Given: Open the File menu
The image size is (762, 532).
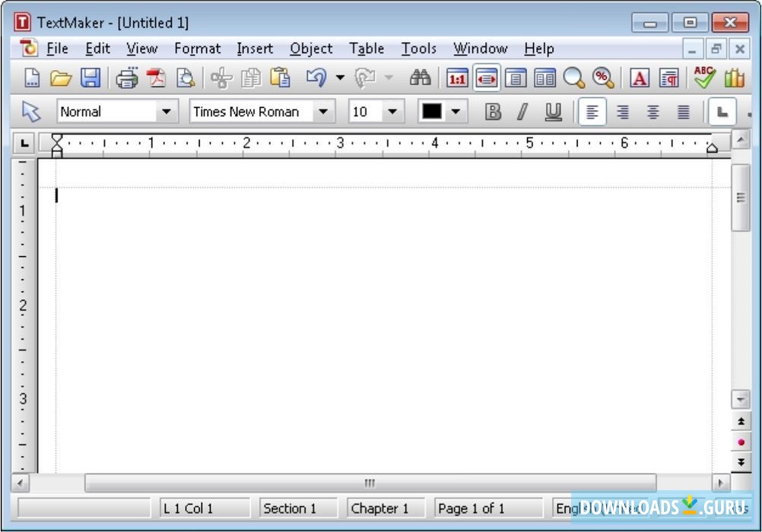Looking at the screenshot, I should tap(57, 49).
